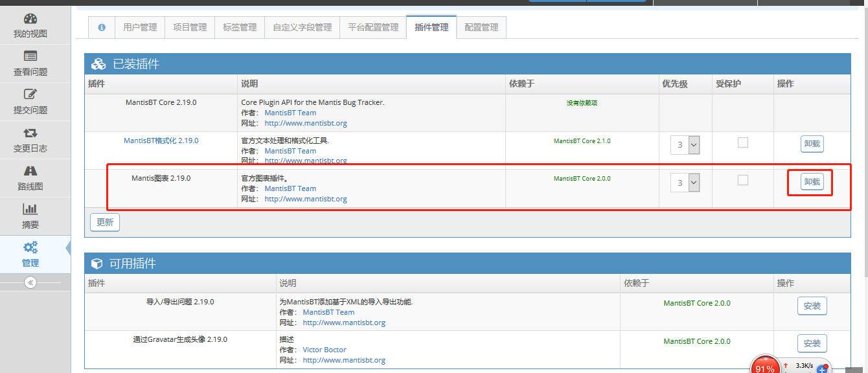Open MantisBT Team author link for 格式化

tap(290, 151)
